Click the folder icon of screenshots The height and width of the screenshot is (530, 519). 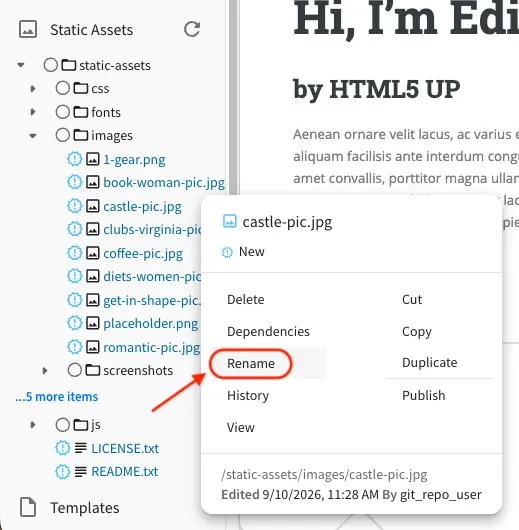click(x=93, y=370)
